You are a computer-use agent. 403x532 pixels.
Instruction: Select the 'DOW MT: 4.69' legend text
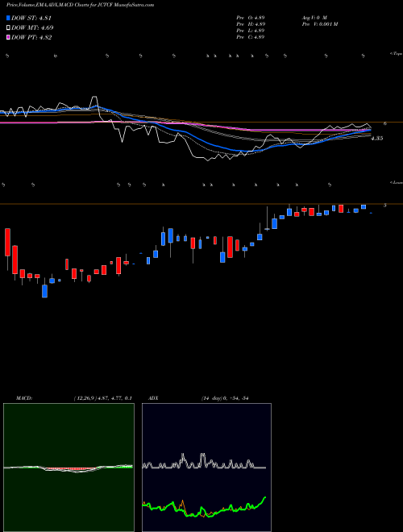pos(32,28)
